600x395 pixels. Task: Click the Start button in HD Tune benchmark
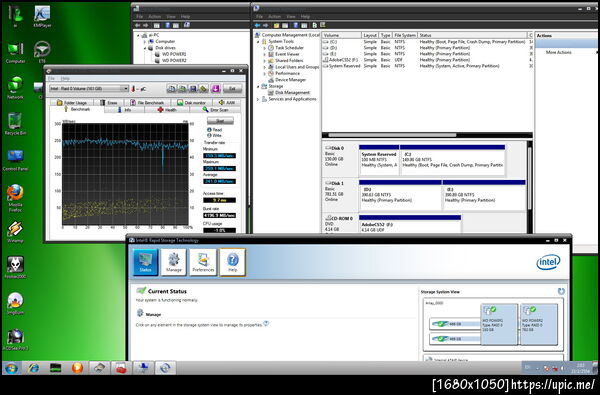click(x=220, y=121)
